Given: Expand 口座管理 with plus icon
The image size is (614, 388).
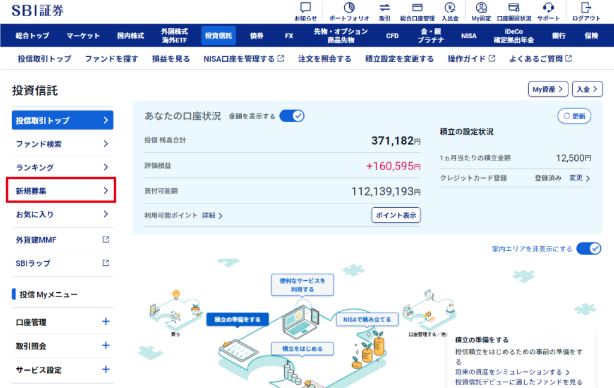Looking at the screenshot, I should point(105,321).
